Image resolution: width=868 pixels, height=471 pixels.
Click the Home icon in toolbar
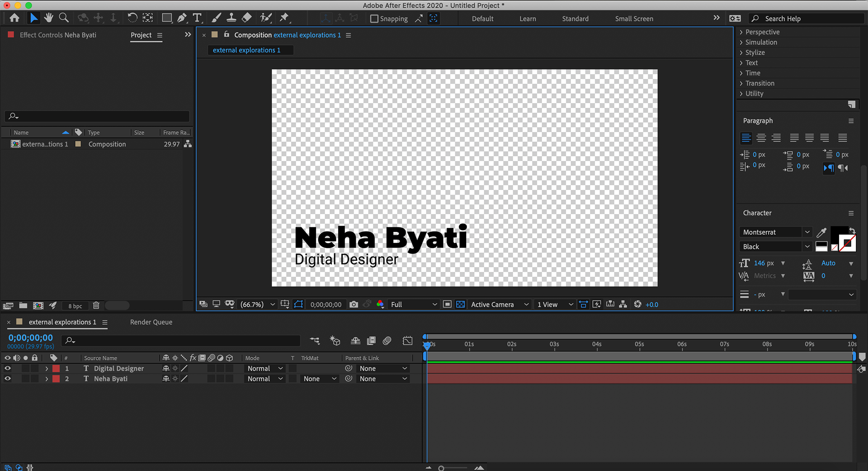coord(14,18)
